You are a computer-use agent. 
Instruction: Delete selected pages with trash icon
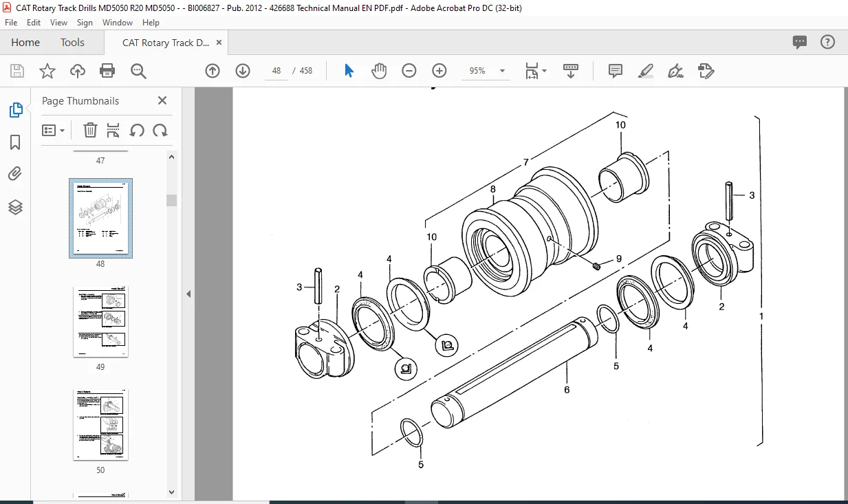tap(90, 130)
